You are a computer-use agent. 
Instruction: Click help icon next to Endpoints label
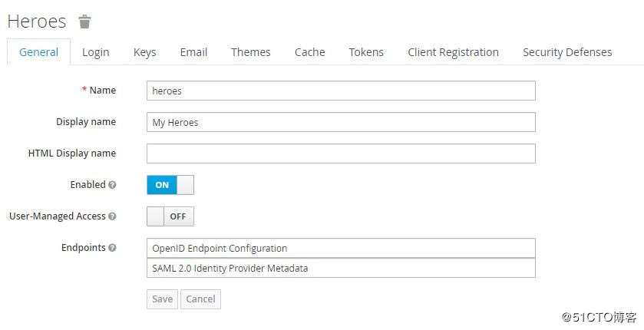113,248
